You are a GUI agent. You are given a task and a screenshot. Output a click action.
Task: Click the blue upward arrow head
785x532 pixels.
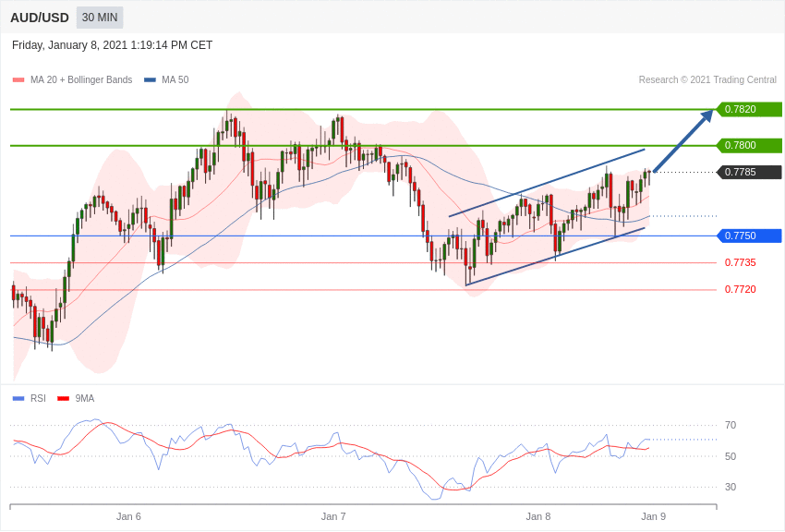pos(707,115)
